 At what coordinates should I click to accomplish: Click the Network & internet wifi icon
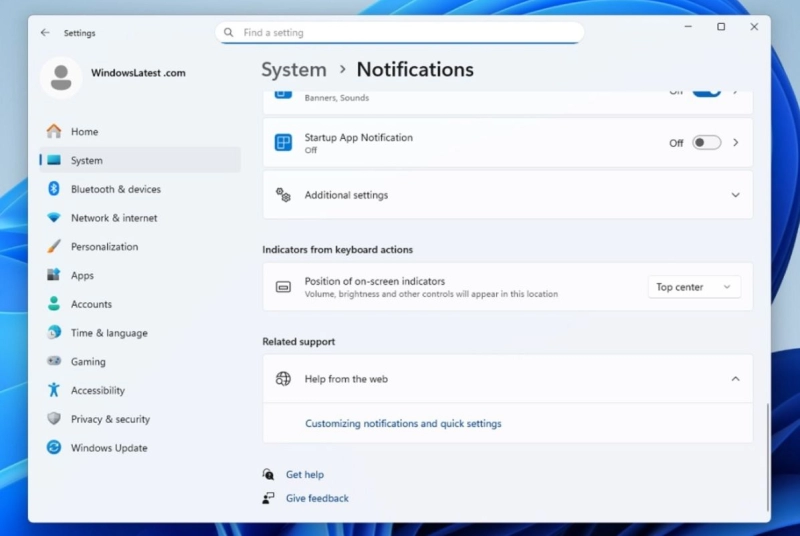[x=54, y=218]
